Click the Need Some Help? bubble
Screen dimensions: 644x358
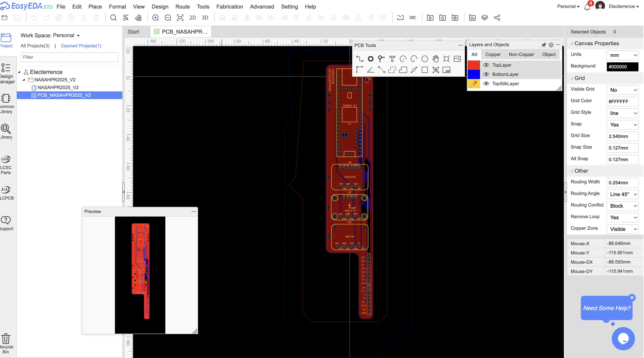click(607, 308)
